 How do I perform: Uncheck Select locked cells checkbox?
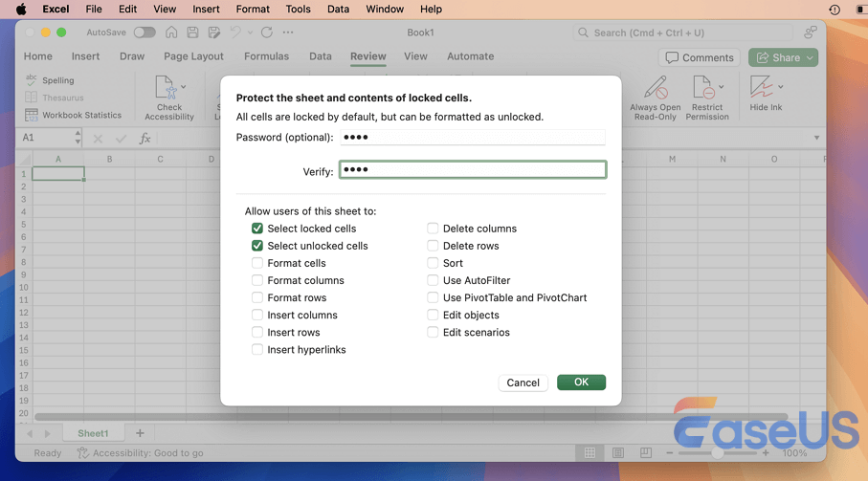click(x=257, y=229)
